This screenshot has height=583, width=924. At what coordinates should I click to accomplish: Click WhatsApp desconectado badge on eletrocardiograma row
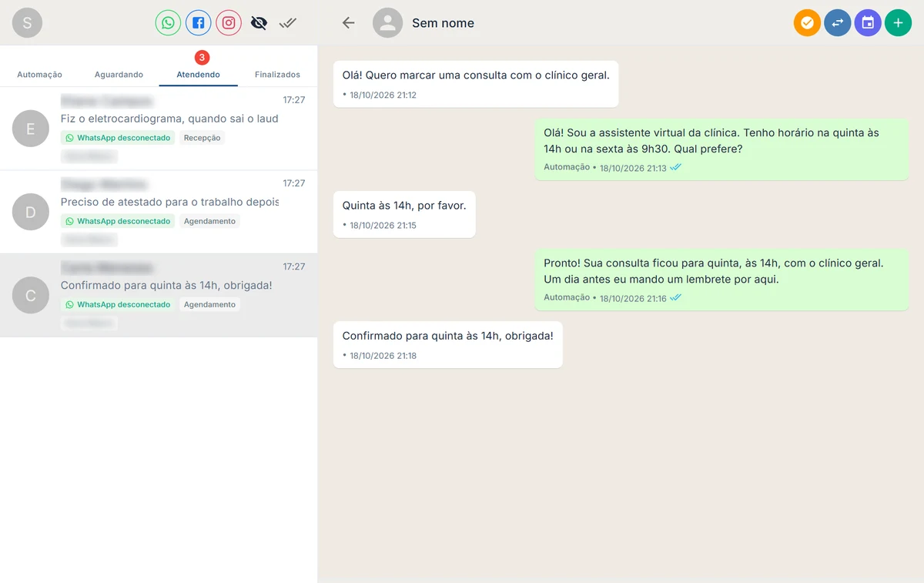click(118, 138)
